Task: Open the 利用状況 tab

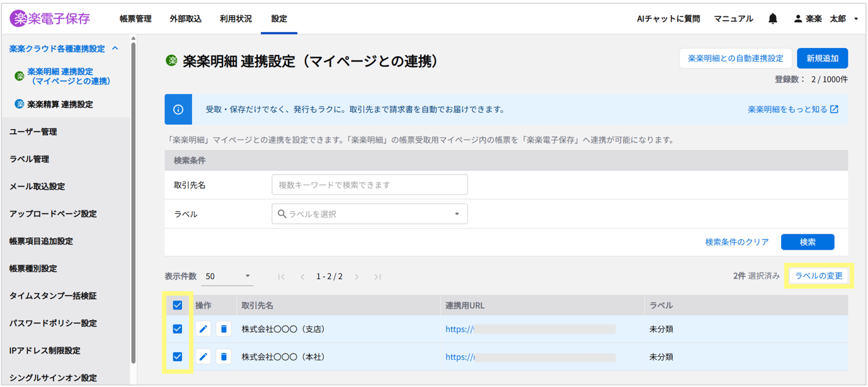Action: [x=236, y=19]
